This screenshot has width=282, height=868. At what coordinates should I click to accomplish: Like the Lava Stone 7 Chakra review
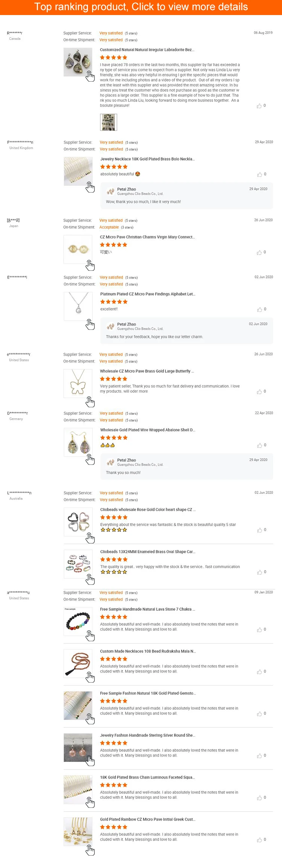click(x=259, y=630)
